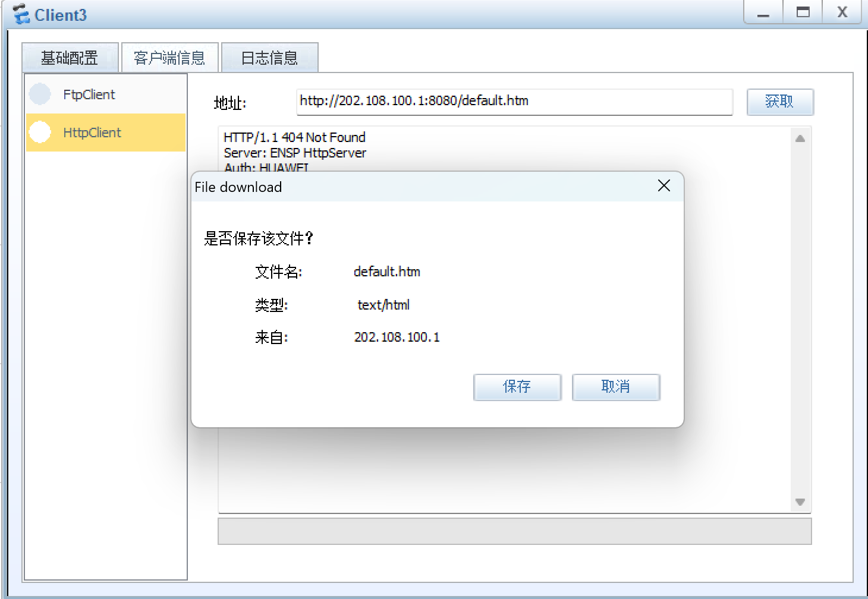The image size is (868, 599).
Task: Minimize the Client3 window
Action: click(763, 13)
